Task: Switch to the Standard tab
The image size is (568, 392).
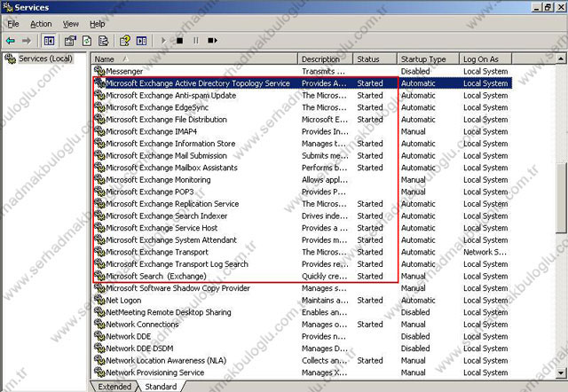Action: click(x=161, y=386)
